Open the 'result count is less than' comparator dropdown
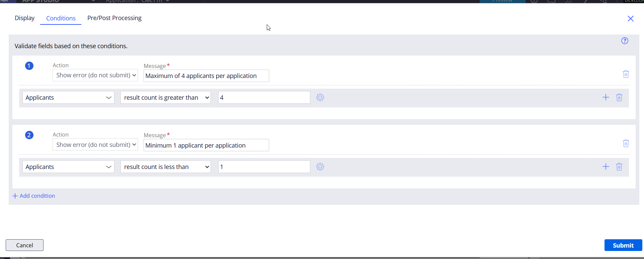Viewport: 644px width, 259px height. tap(165, 166)
